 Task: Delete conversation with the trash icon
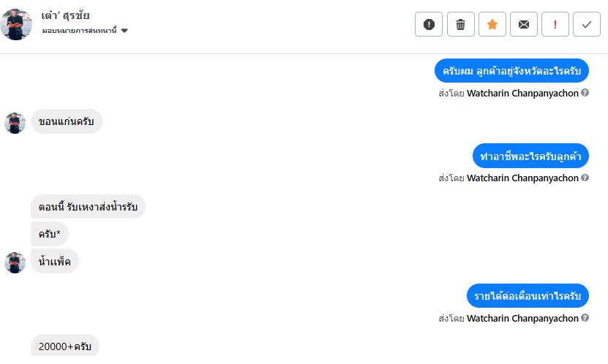[460, 24]
